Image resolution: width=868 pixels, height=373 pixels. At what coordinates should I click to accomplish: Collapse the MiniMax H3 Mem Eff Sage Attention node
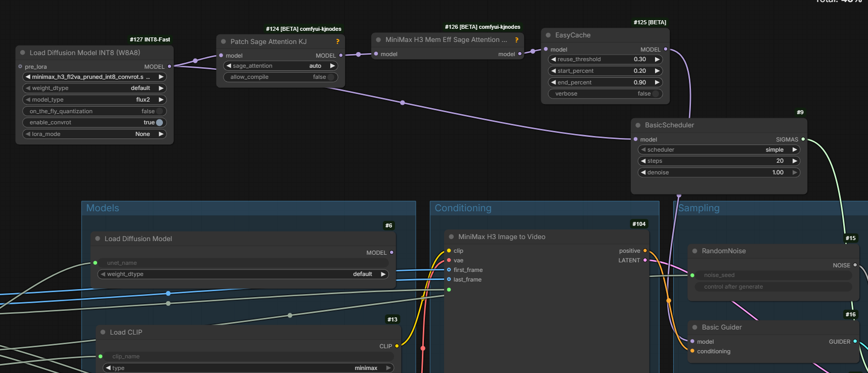pyautogui.click(x=378, y=40)
